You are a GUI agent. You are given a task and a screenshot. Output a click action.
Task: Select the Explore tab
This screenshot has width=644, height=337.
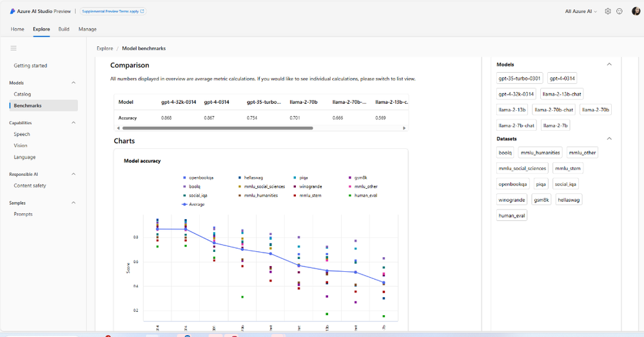[41, 29]
